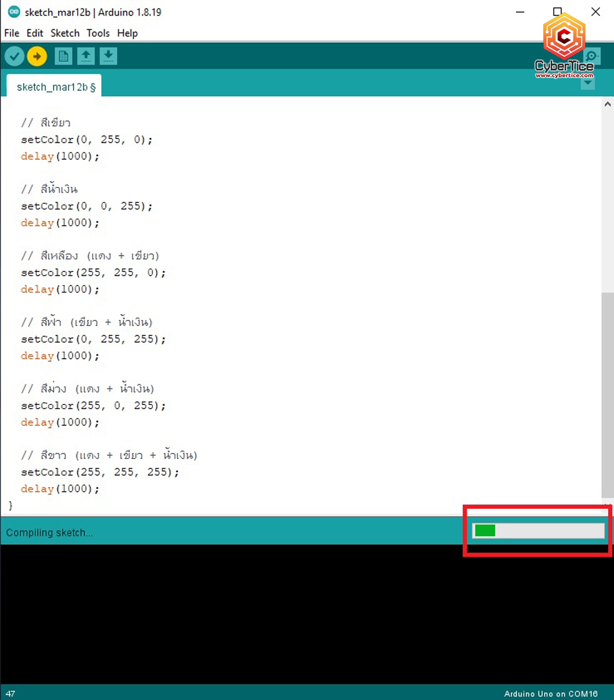
Task: Open the Sketch menu
Action: point(65,33)
